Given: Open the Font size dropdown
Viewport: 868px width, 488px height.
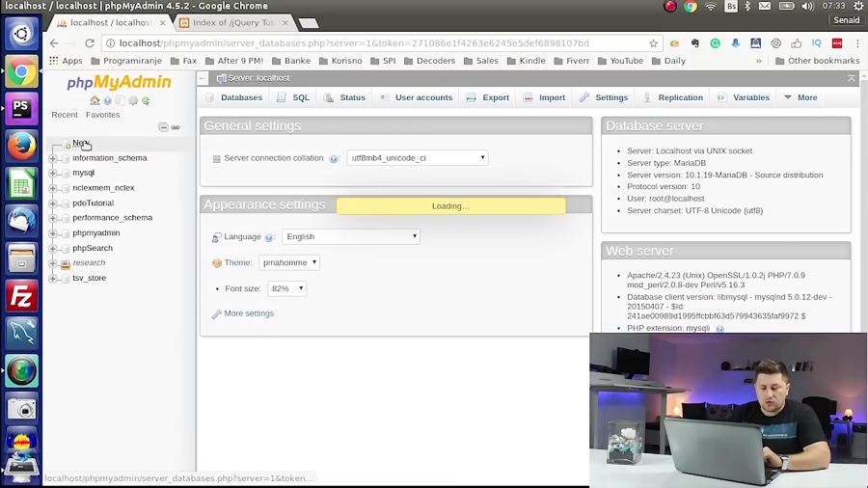Looking at the screenshot, I should click(x=286, y=288).
